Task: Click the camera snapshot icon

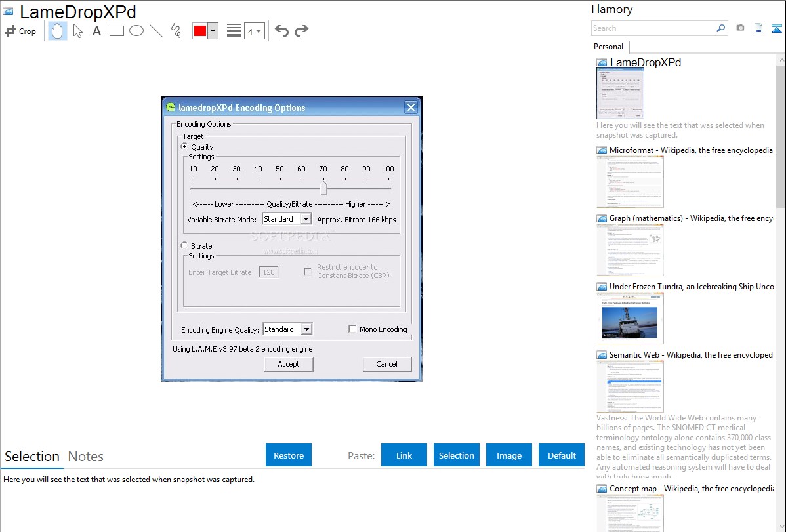Action: pos(740,28)
